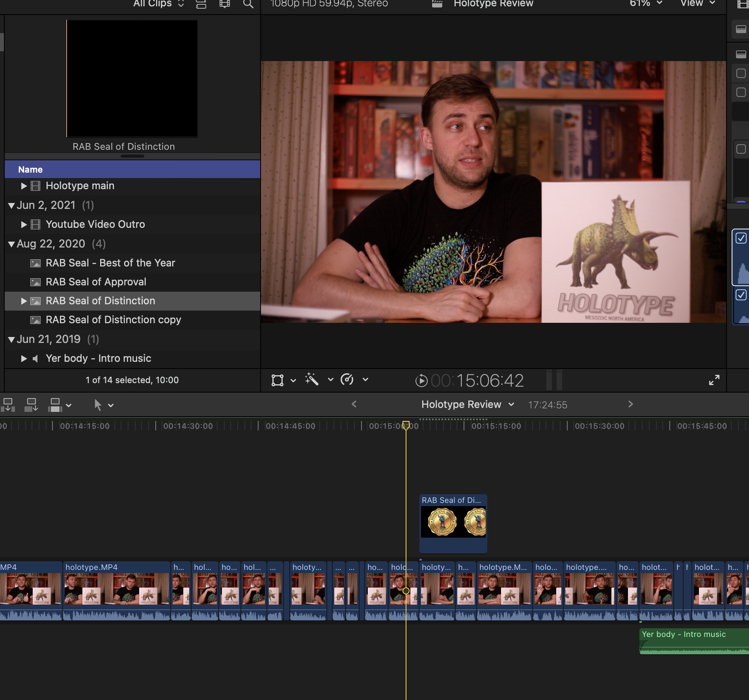Uncheck the upper checked inspector checkbox
The width and height of the screenshot is (749, 700).
[741, 238]
